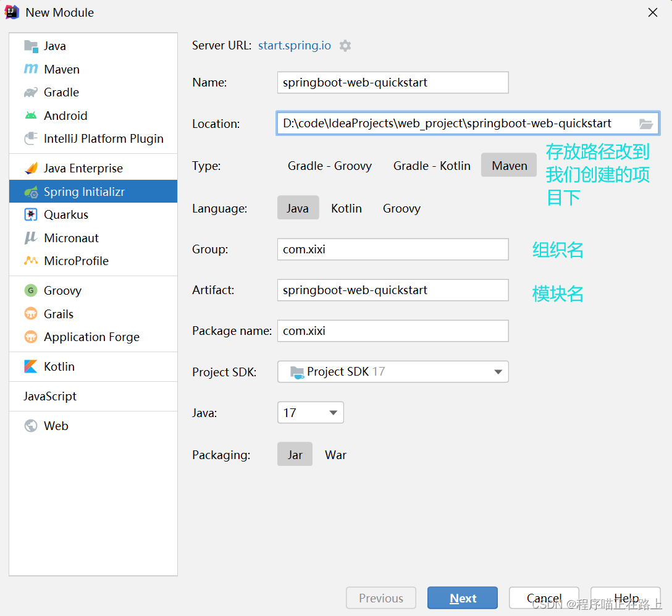Switch language to Kotlin

click(x=346, y=208)
